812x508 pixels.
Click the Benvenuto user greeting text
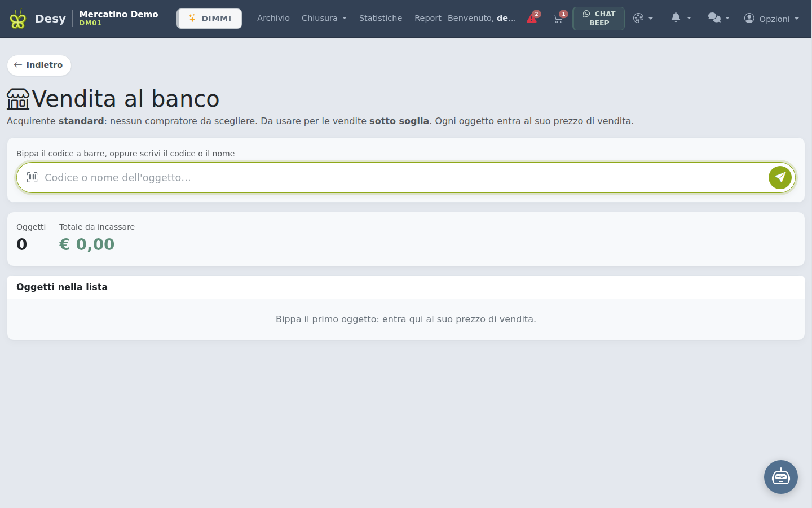click(x=482, y=18)
